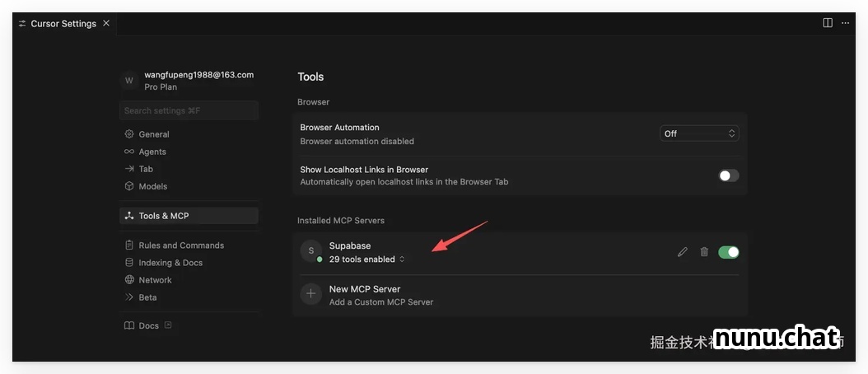Click the Supabase "S" avatar icon
868x374 pixels.
(x=310, y=251)
